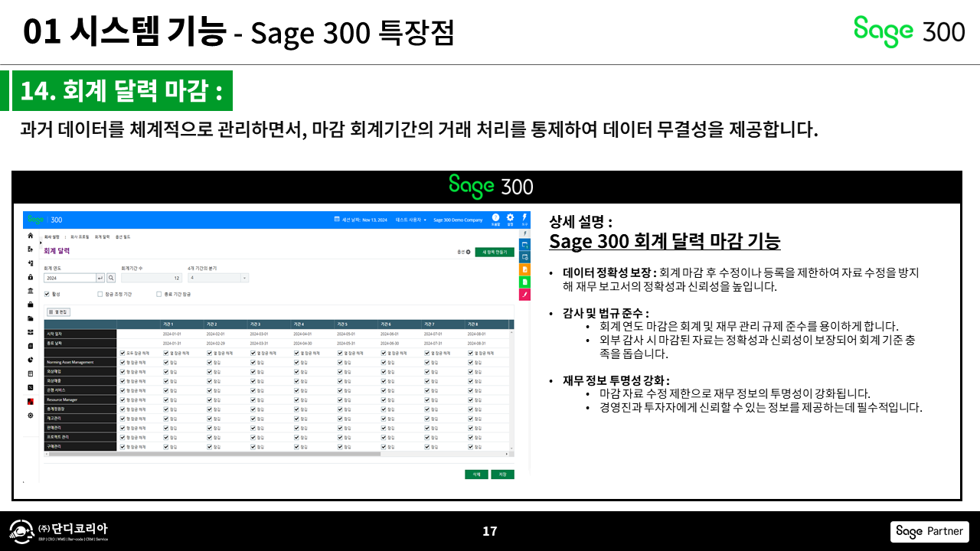Click the upper blue window side tab

click(524, 245)
